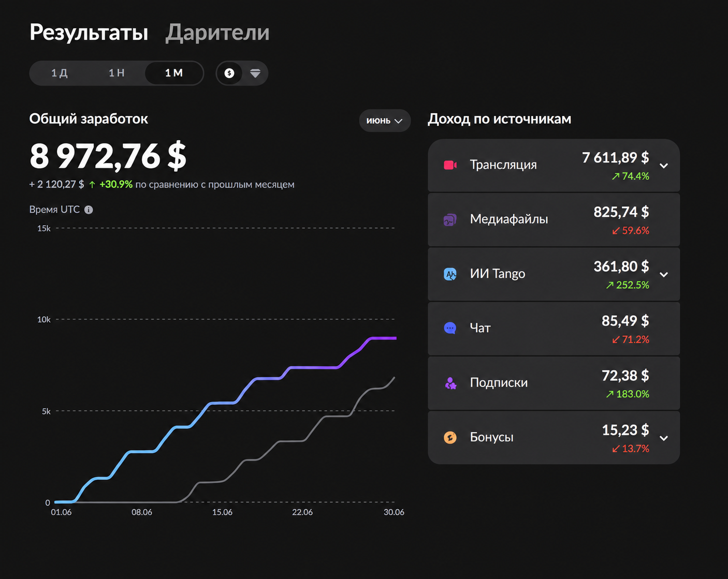Click the Общий заработок heading
This screenshot has height=579, width=728.
tap(89, 119)
